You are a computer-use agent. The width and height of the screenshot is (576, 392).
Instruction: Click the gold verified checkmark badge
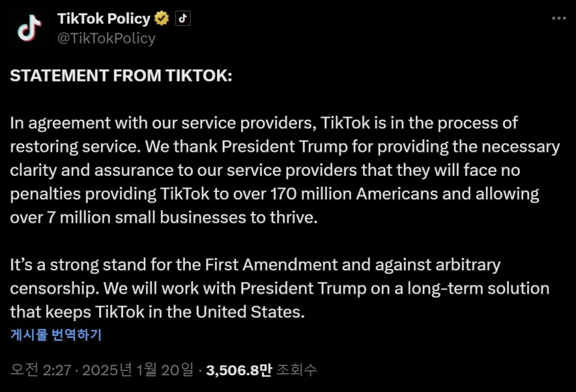tap(161, 18)
